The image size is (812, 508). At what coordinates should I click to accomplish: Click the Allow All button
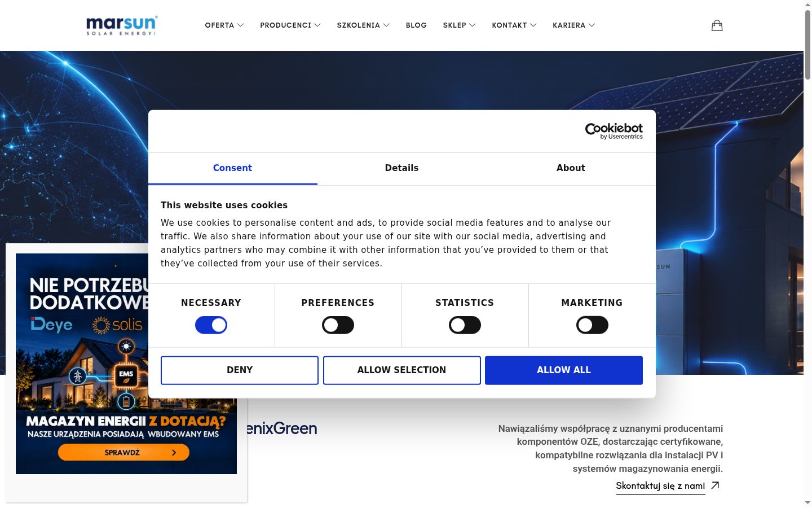564,370
